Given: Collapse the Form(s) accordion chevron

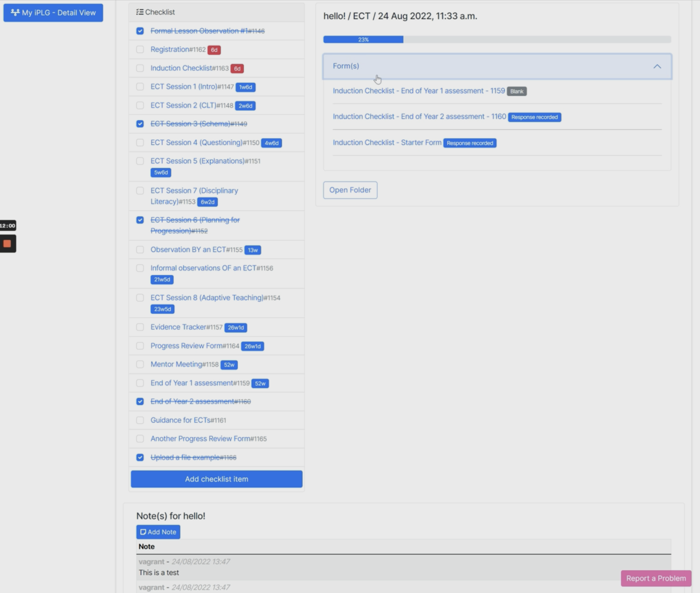Looking at the screenshot, I should click(657, 66).
